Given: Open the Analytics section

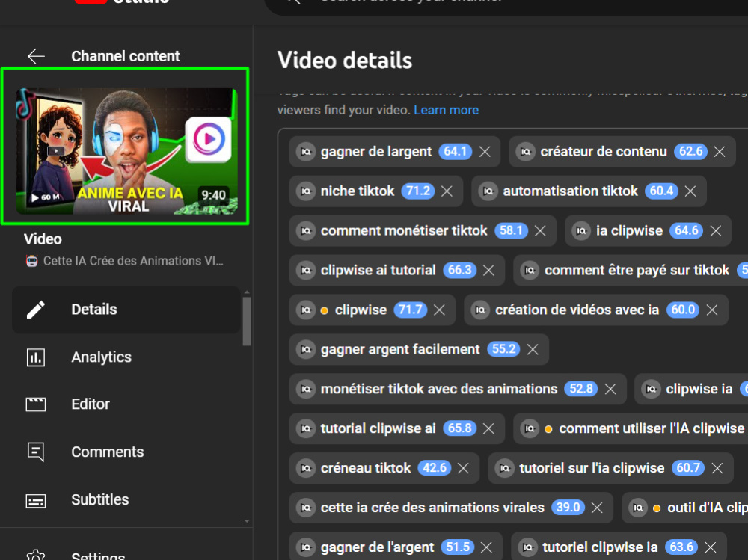Looking at the screenshot, I should click(x=126, y=357).
